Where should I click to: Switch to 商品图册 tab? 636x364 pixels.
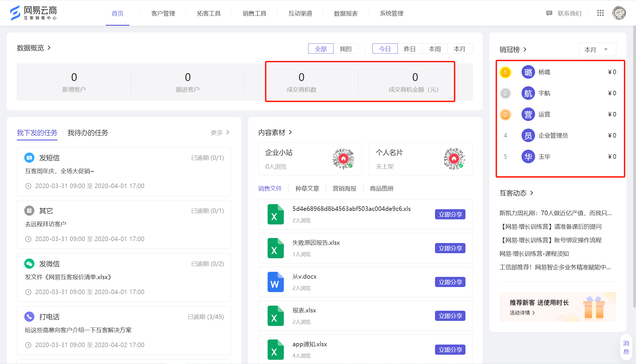tap(382, 188)
